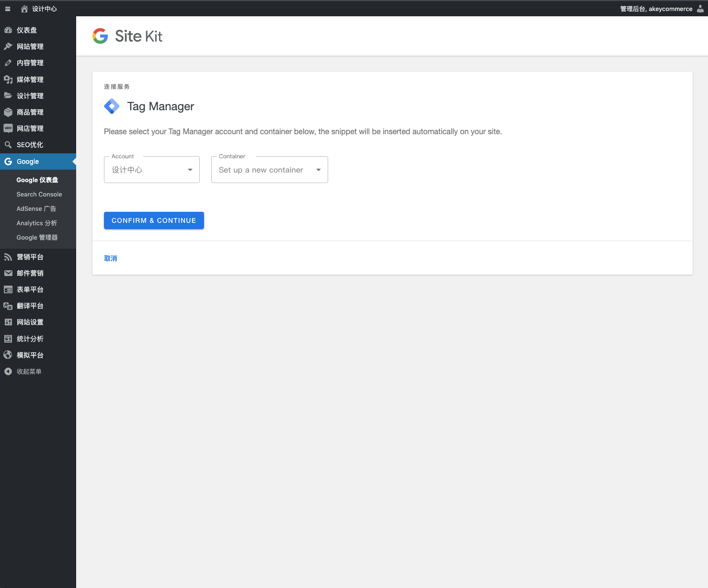Viewport: 708px width, 588px height.
Task: Click the 连接服务 label text
Action: tap(117, 87)
